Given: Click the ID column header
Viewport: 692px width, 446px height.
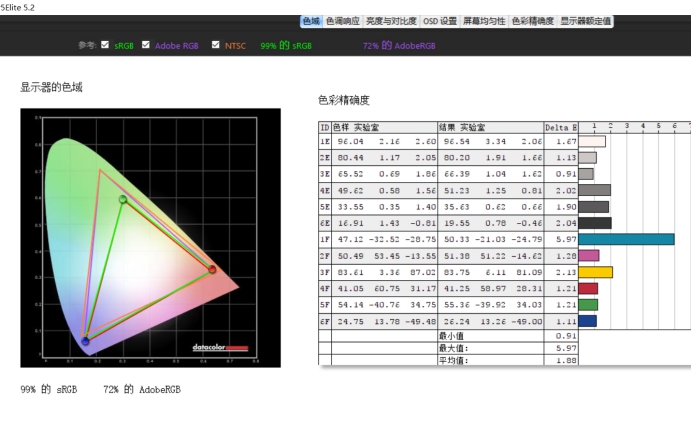Looking at the screenshot, I should pyautogui.click(x=325, y=127).
